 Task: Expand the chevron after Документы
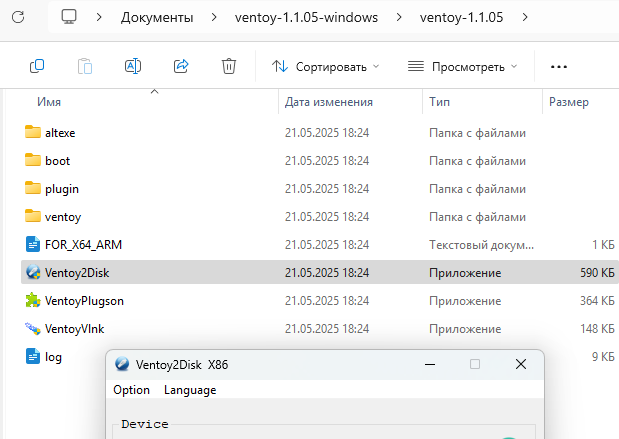[214, 17]
